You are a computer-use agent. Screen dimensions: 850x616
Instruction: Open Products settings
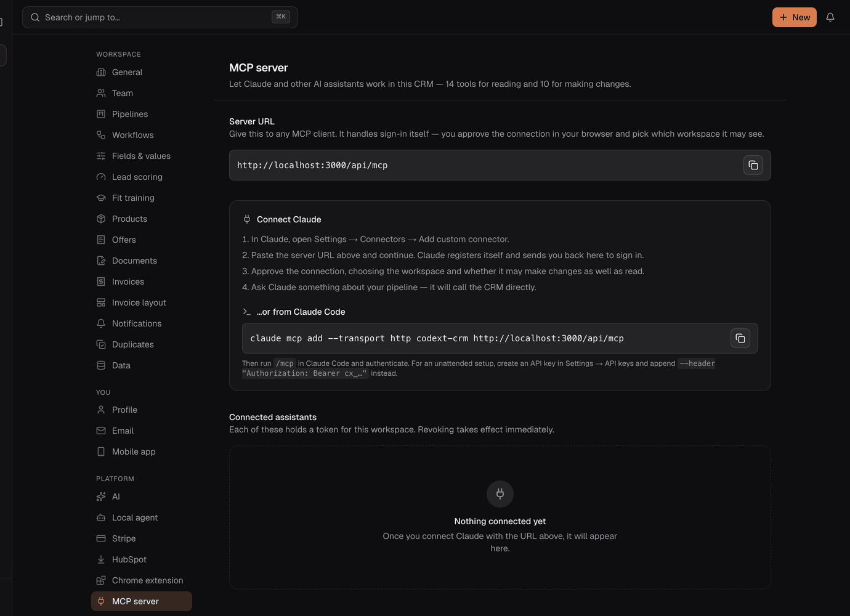click(141, 219)
